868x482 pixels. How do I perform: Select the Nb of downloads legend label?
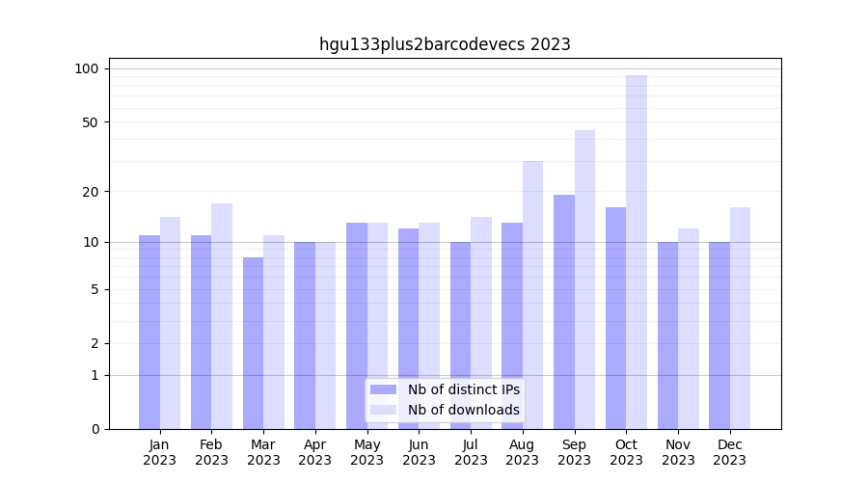(463, 410)
